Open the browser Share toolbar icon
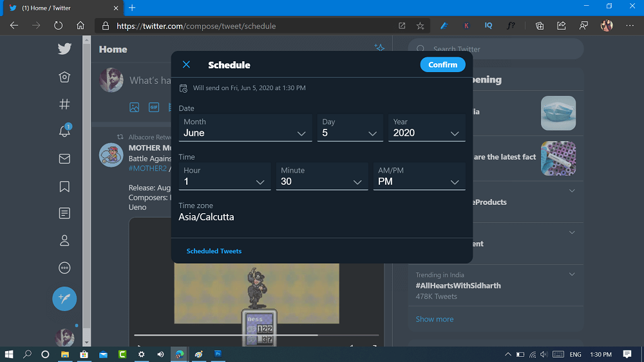The height and width of the screenshot is (362, 644). pos(562,26)
